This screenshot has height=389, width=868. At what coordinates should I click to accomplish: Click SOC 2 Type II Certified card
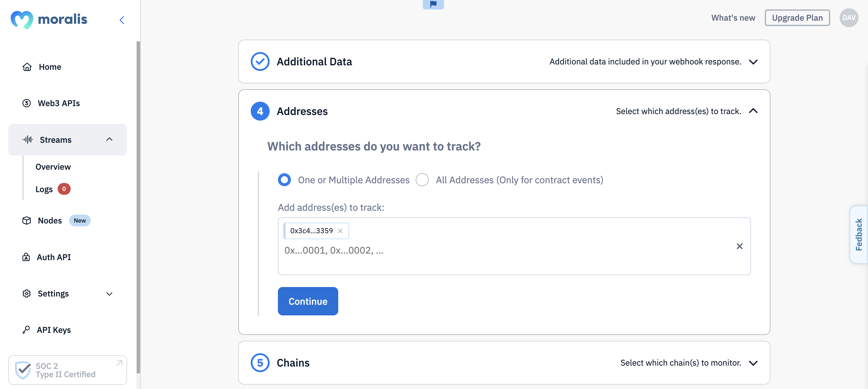[x=68, y=370]
